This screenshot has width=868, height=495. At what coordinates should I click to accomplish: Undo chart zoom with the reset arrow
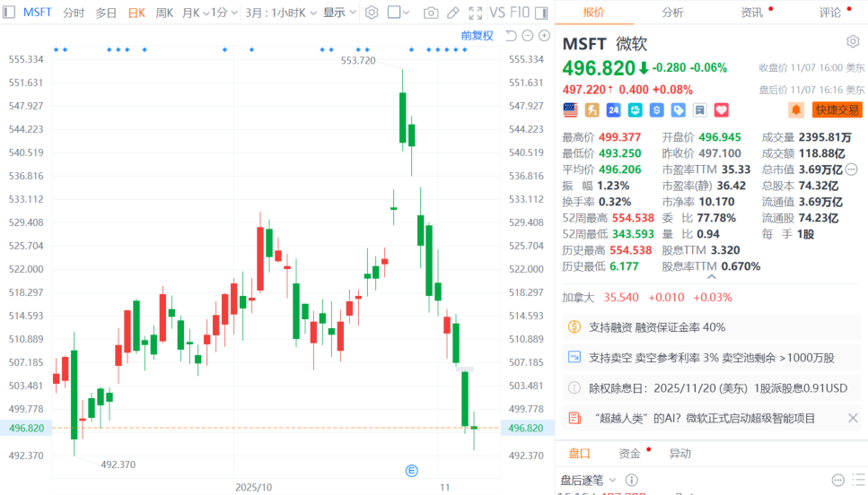[x=511, y=35]
